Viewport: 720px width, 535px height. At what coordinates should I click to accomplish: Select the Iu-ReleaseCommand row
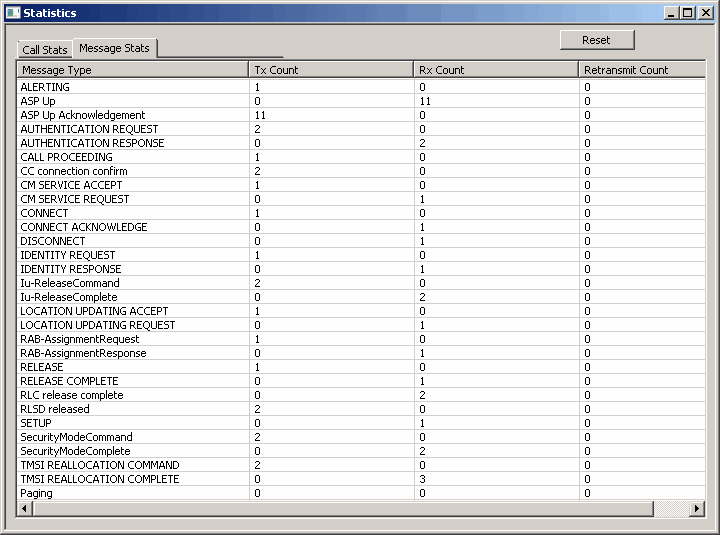coord(70,283)
